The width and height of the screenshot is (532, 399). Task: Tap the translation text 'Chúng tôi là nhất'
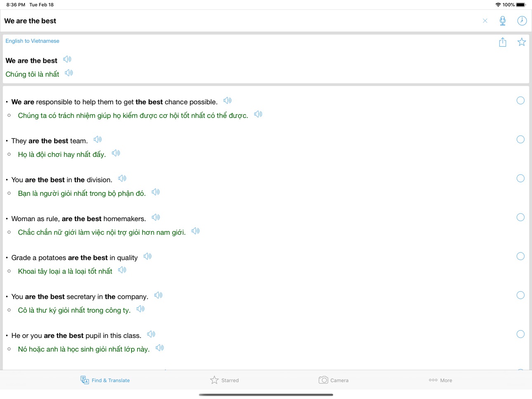pyautogui.click(x=32, y=74)
